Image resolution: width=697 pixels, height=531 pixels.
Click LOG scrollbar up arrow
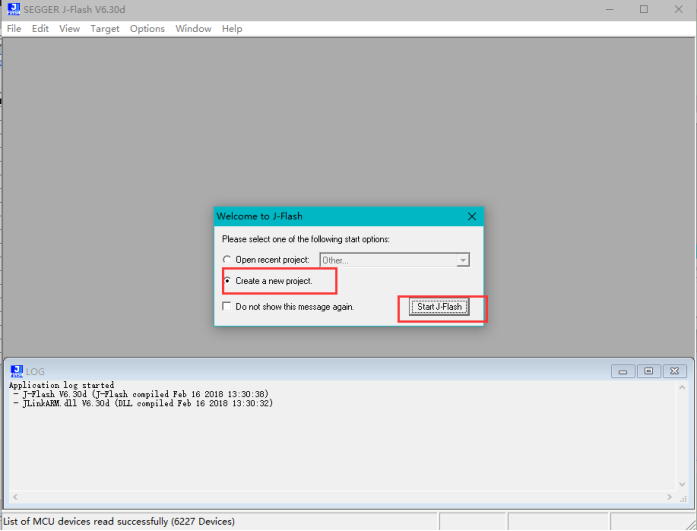coord(682,388)
